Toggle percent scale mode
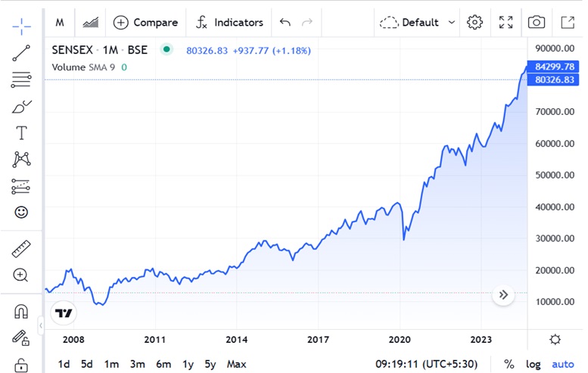Image resolution: width=588 pixels, height=373 pixels. tap(509, 364)
